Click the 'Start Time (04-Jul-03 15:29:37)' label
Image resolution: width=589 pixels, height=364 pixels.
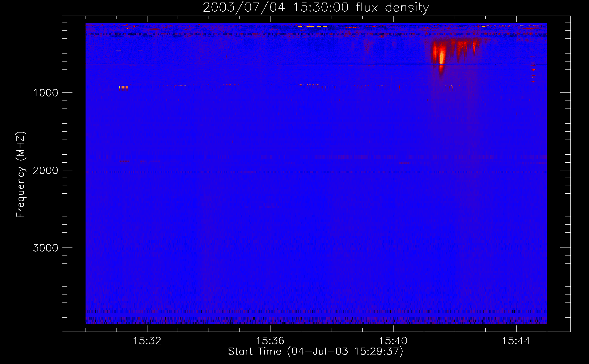click(x=316, y=352)
